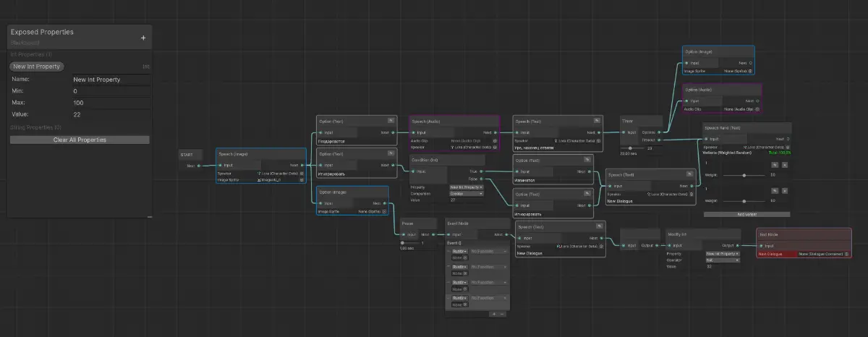Click the Input port of Speech Rand (Text)
The height and width of the screenshot is (337, 868).
tap(706, 139)
